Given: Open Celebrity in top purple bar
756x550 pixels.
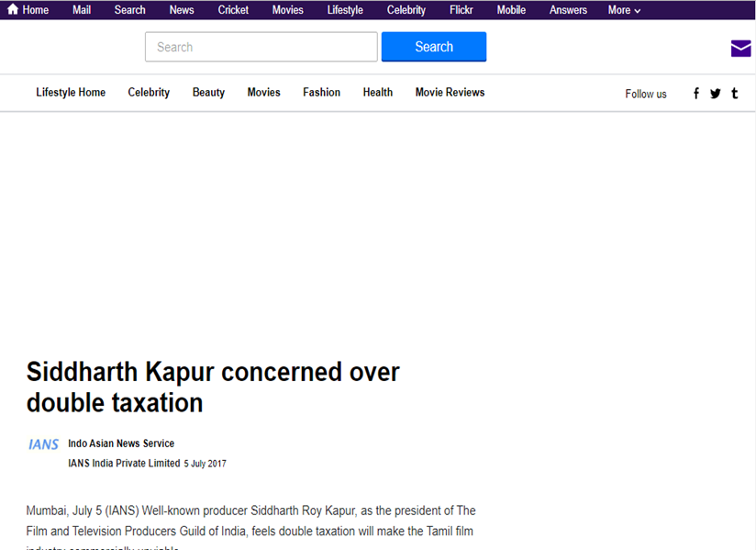Looking at the screenshot, I should 406,10.
